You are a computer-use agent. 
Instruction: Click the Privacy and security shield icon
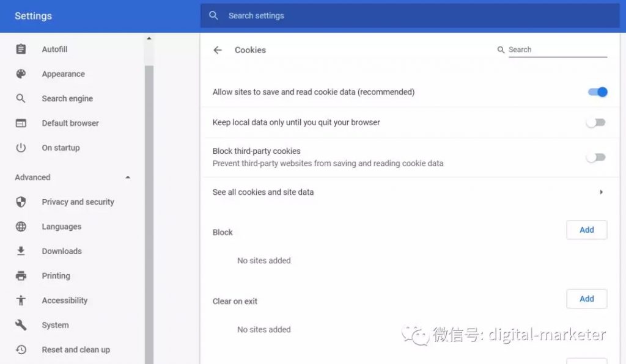21,202
